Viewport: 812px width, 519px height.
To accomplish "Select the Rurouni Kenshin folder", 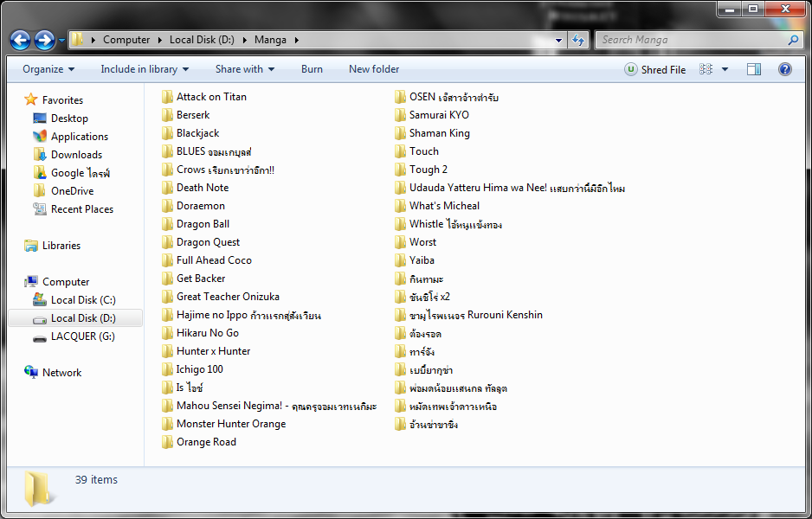I will 468,315.
